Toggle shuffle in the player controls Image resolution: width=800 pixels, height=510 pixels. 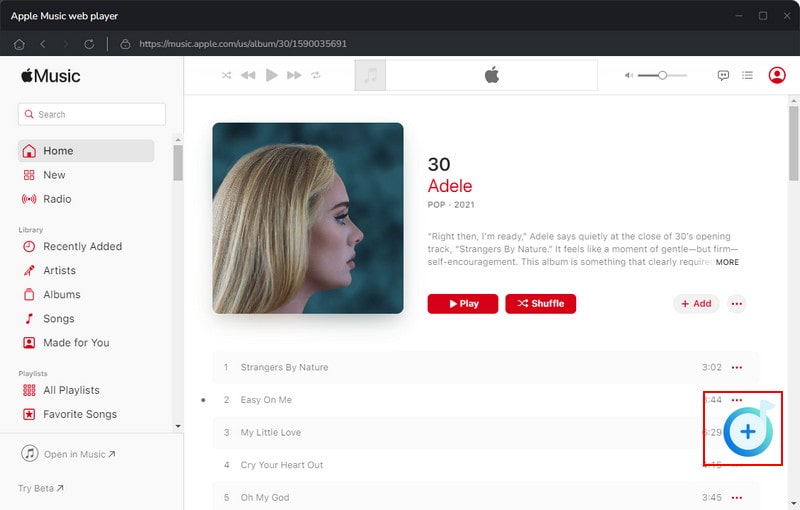[x=227, y=75]
